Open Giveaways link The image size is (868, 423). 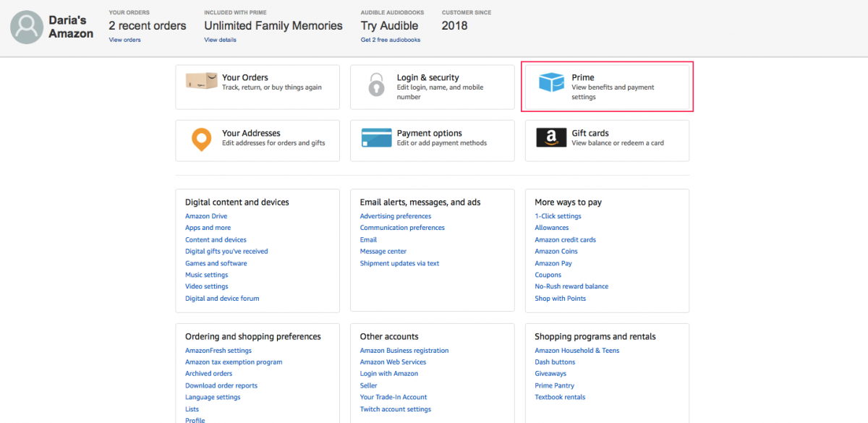pos(550,374)
